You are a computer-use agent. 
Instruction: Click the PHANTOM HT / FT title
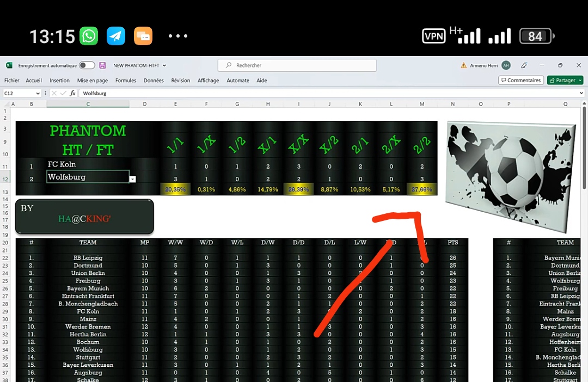(88, 140)
